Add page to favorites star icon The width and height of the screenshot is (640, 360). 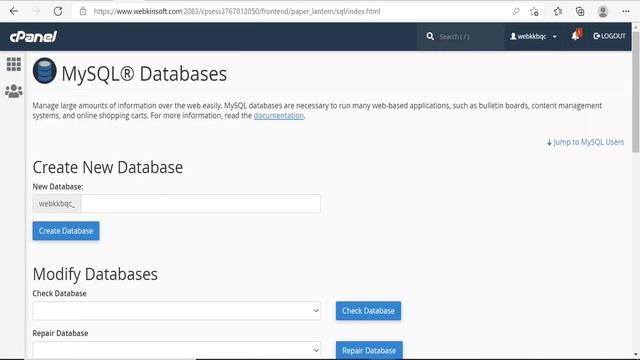pos(534,11)
